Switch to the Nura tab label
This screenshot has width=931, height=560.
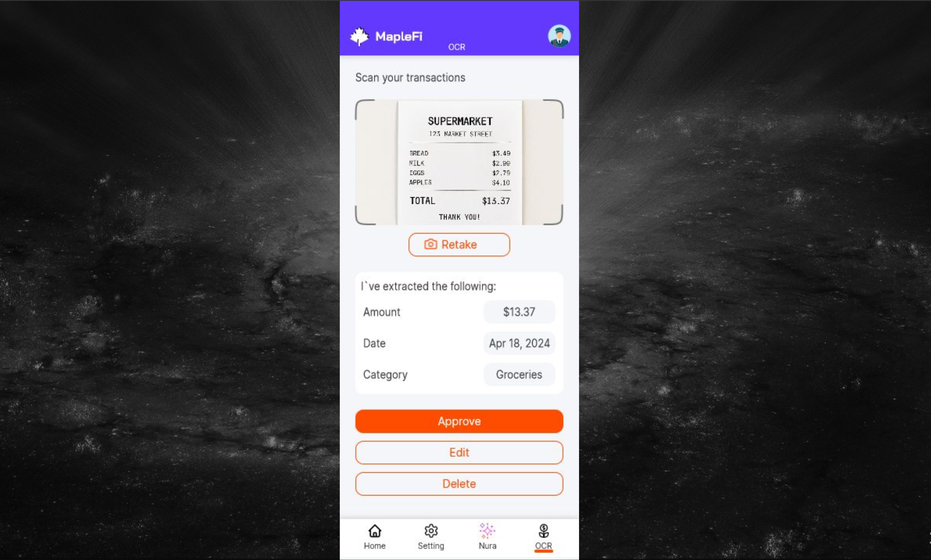pyautogui.click(x=487, y=546)
